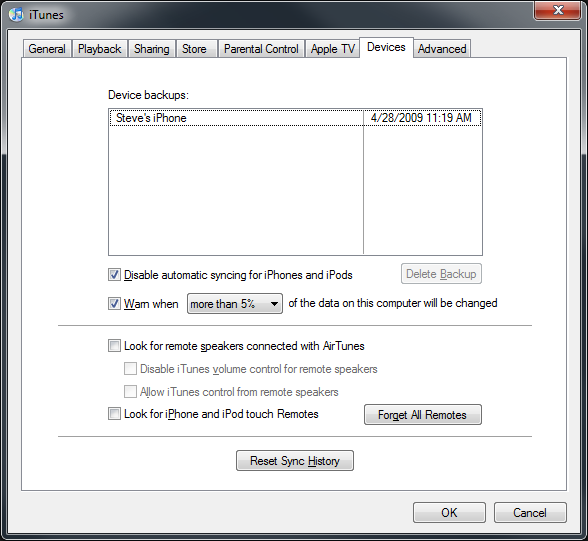Screen dimensions: 588x541
Task: Close the iTunes preferences window
Action: point(558,10)
